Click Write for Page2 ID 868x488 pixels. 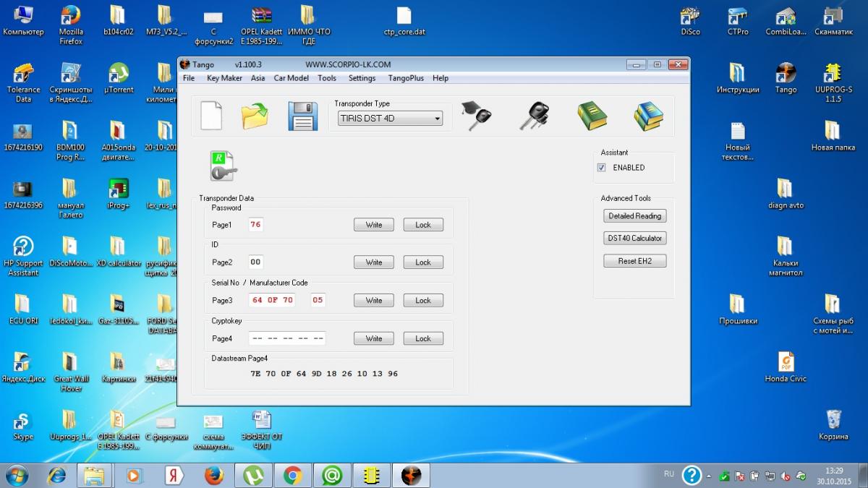point(374,262)
